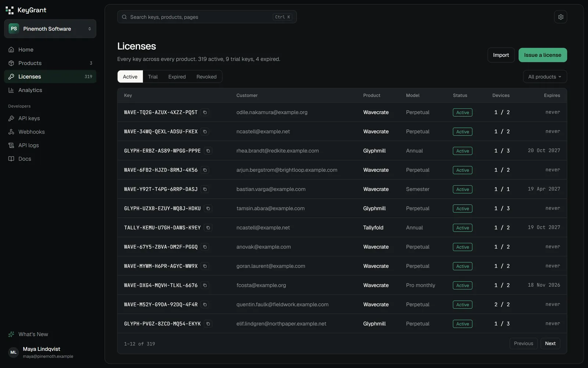Click the Semester model cell
This screenshot has height=368, width=588.
tap(417, 189)
